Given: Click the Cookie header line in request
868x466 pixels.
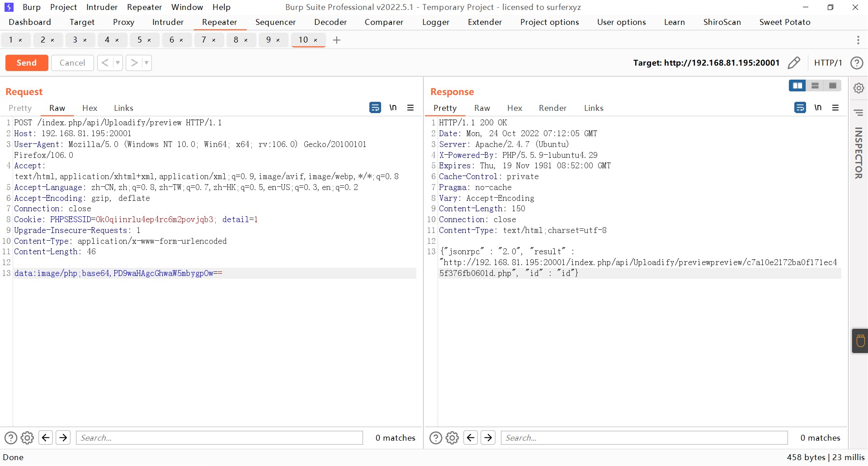Looking at the screenshot, I should coord(136,219).
